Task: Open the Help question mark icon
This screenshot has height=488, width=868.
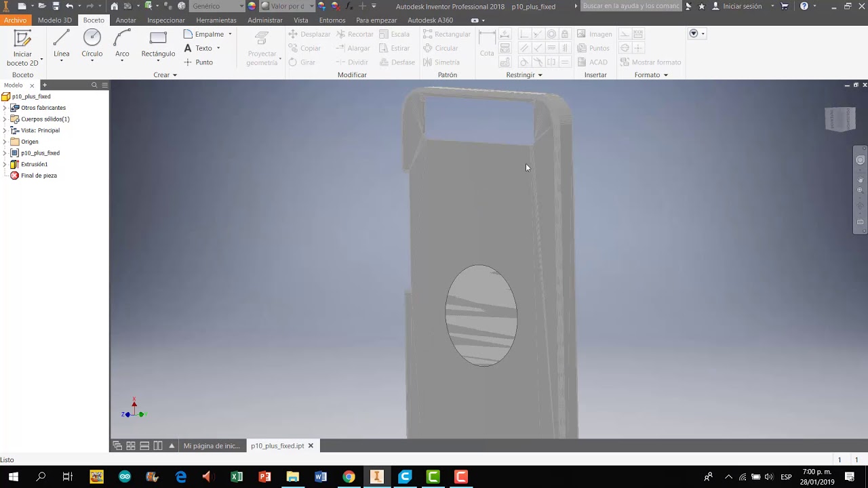Action: 804,6
